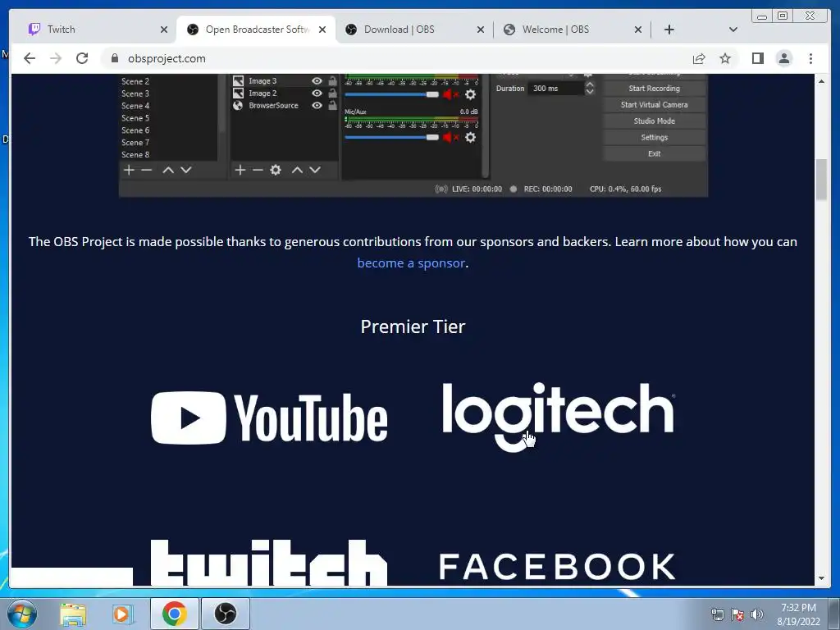The height and width of the screenshot is (630, 840).
Task: Toggle the lock for BrowserSource
Action: [x=333, y=106]
